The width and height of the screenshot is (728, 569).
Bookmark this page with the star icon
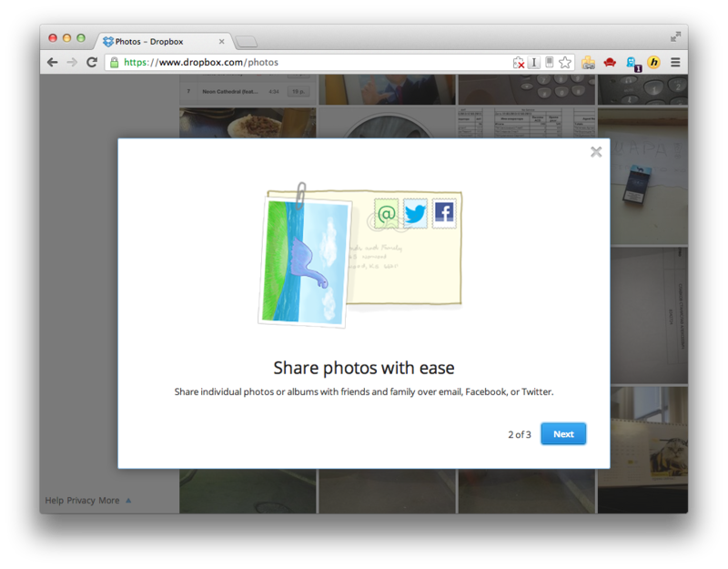tap(565, 62)
